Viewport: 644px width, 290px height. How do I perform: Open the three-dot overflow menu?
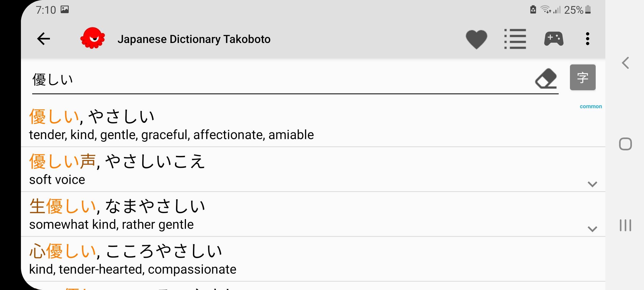click(x=588, y=39)
